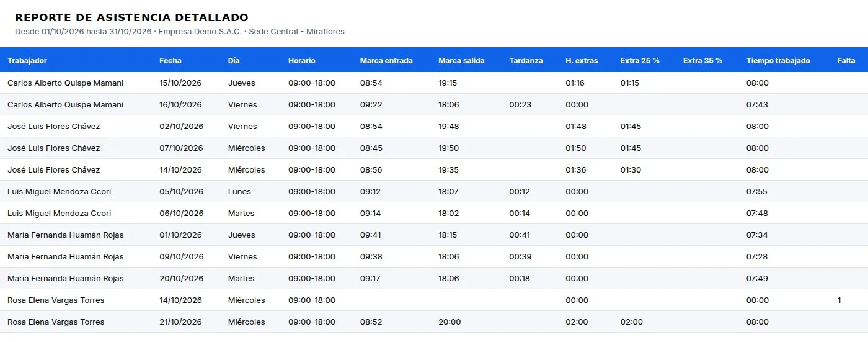Viewport: 868px width, 342px height.
Task: Click the Extra 25 % value 01:30
Action: pyautogui.click(x=631, y=170)
